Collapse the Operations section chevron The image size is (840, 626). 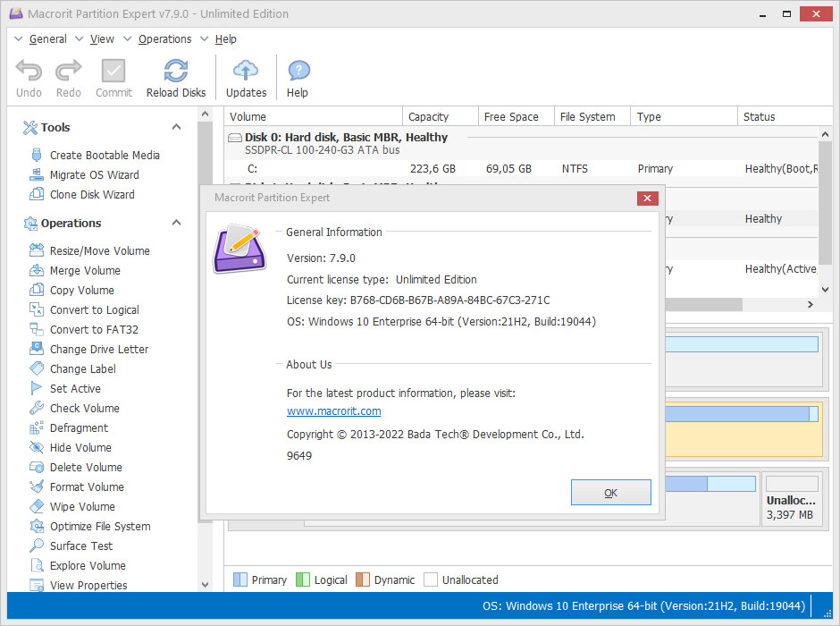[x=176, y=223]
